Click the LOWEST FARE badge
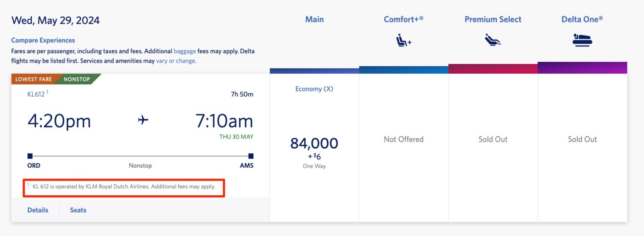644x236 pixels. click(x=33, y=79)
